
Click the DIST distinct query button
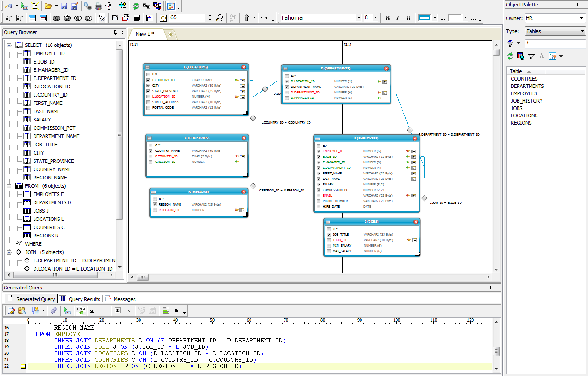[128, 311]
